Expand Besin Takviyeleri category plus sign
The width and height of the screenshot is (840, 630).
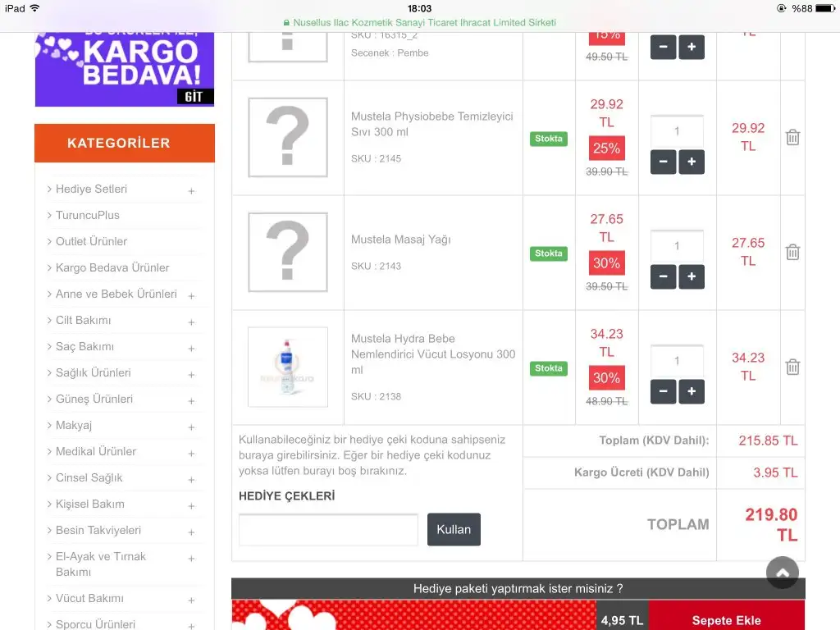(x=191, y=532)
